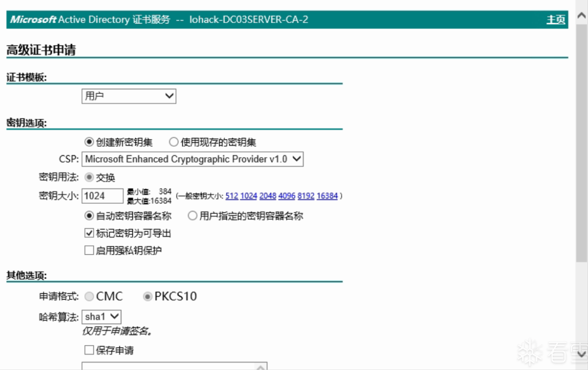The width and height of the screenshot is (588, 370).
Task: Click the 仅用于申请签名 note text
Action: 117,331
